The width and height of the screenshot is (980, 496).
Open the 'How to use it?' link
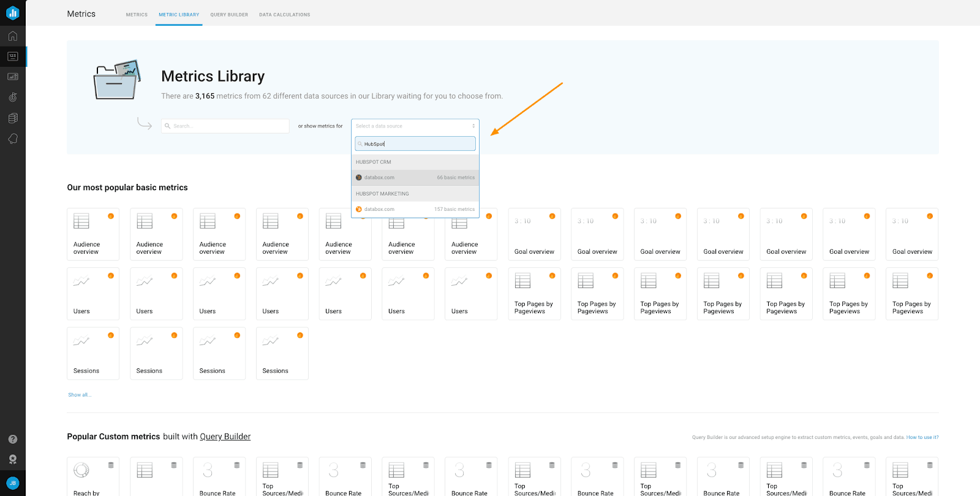point(922,437)
